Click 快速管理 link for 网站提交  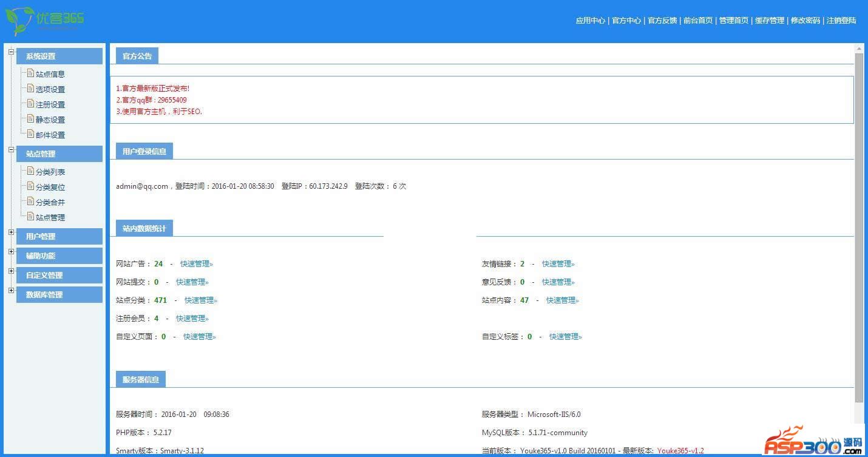pos(192,282)
